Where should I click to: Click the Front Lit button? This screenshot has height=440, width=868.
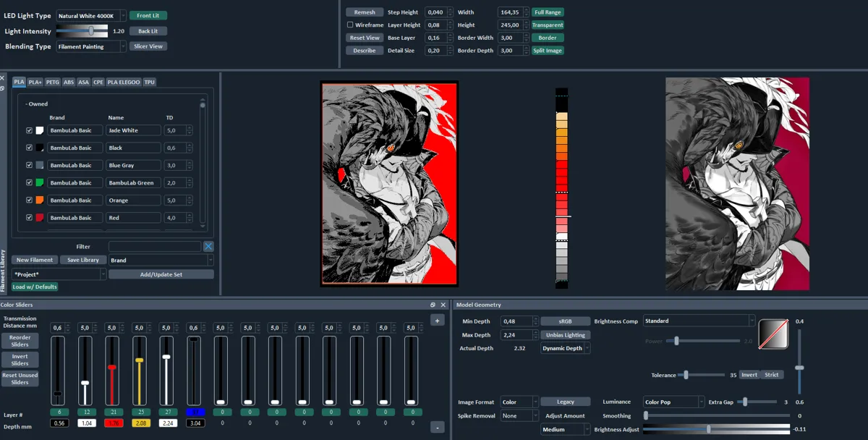(x=148, y=15)
